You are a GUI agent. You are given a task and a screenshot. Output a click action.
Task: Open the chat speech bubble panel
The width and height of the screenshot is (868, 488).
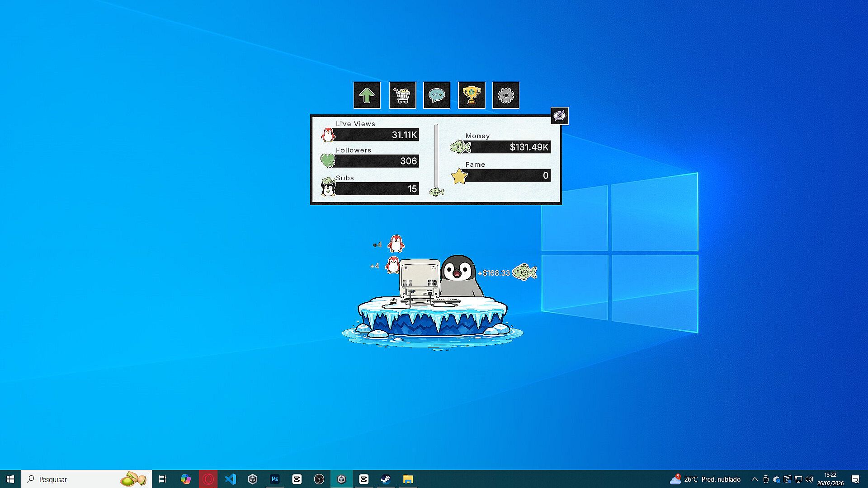[436, 95]
